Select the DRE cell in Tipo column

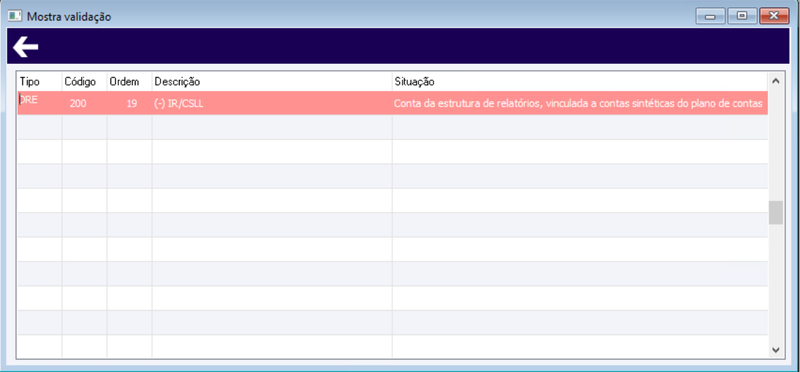(x=40, y=103)
